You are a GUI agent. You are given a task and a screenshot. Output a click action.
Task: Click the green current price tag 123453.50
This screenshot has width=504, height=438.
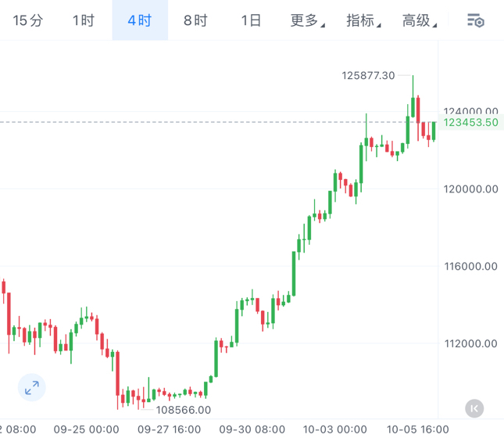coord(470,122)
